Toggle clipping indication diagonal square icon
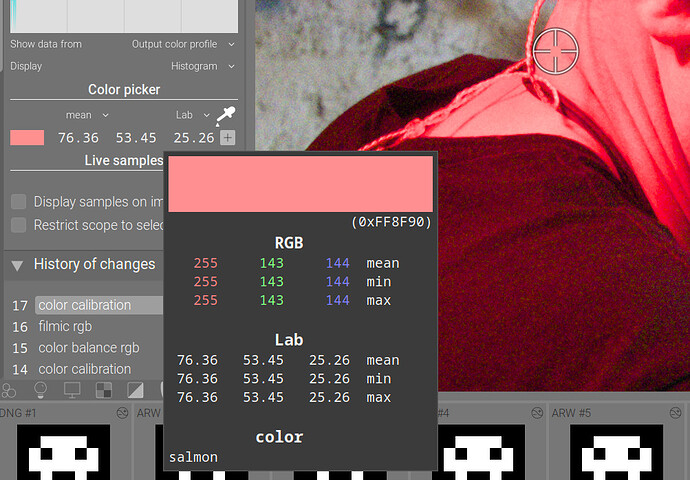This screenshot has width=690, height=480. pyautogui.click(x=135, y=390)
